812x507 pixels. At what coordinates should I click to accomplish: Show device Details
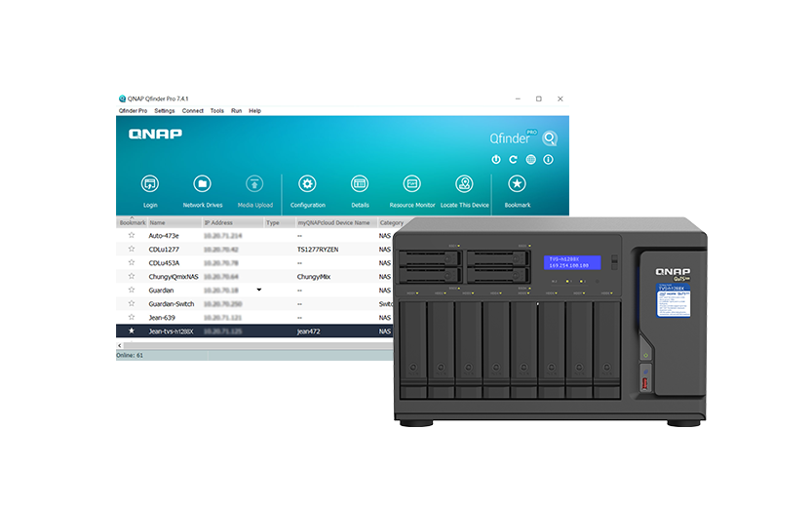(360, 184)
